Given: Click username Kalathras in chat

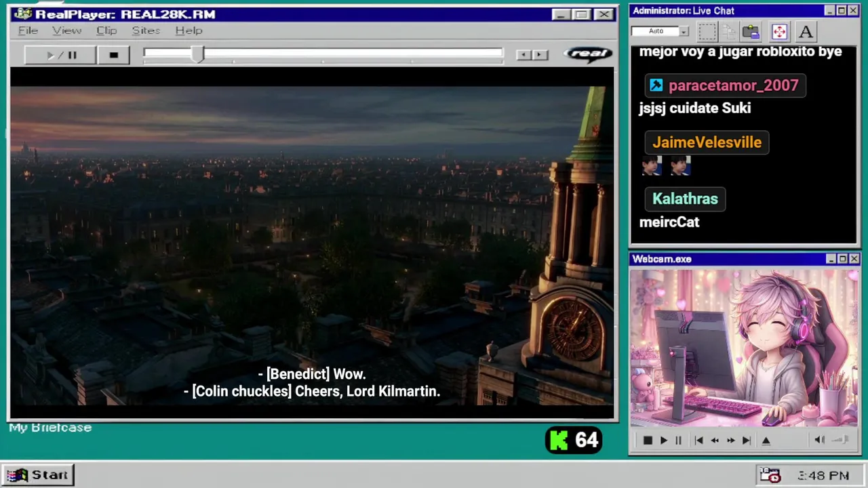Looking at the screenshot, I should (685, 199).
